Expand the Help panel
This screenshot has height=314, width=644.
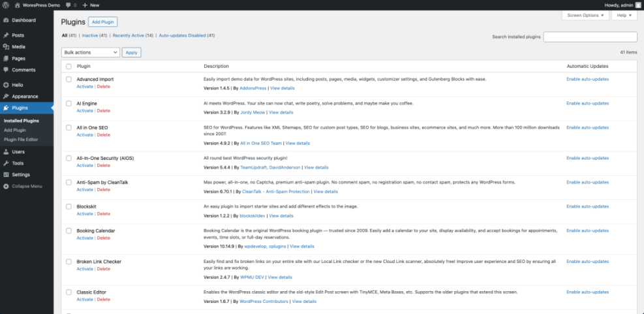[624, 15]
